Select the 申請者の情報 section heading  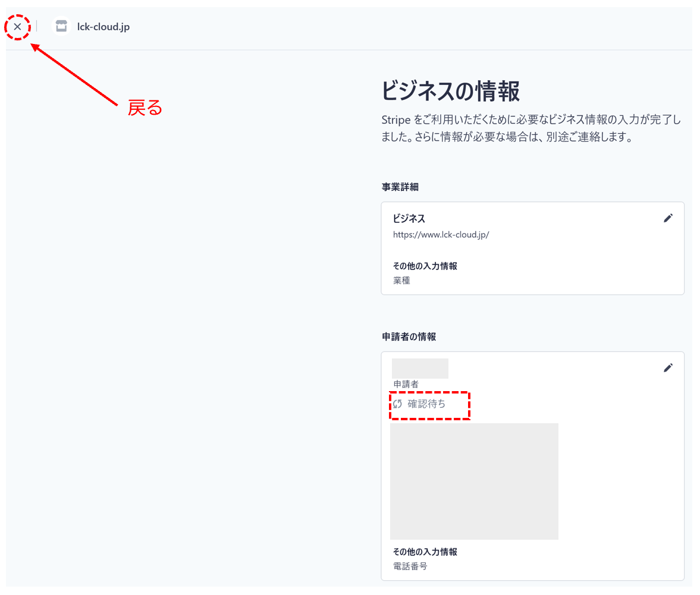[407, 336]
